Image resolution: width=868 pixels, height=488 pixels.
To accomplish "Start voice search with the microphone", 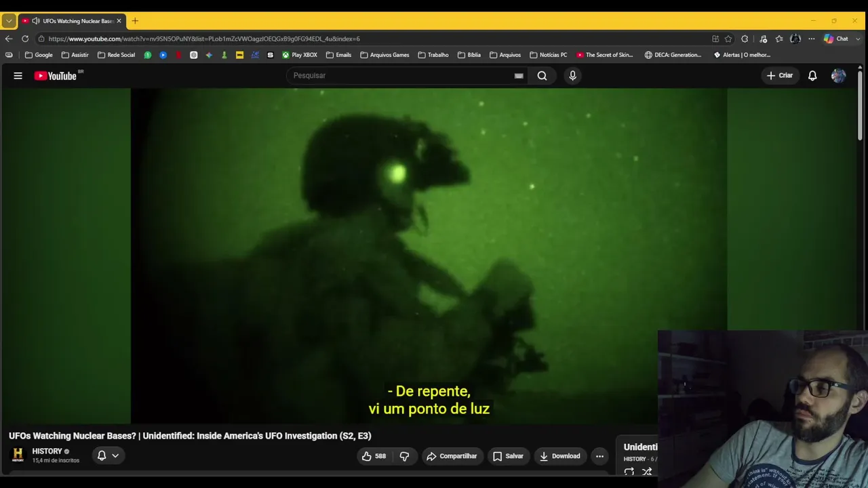I will pos(572,76).
